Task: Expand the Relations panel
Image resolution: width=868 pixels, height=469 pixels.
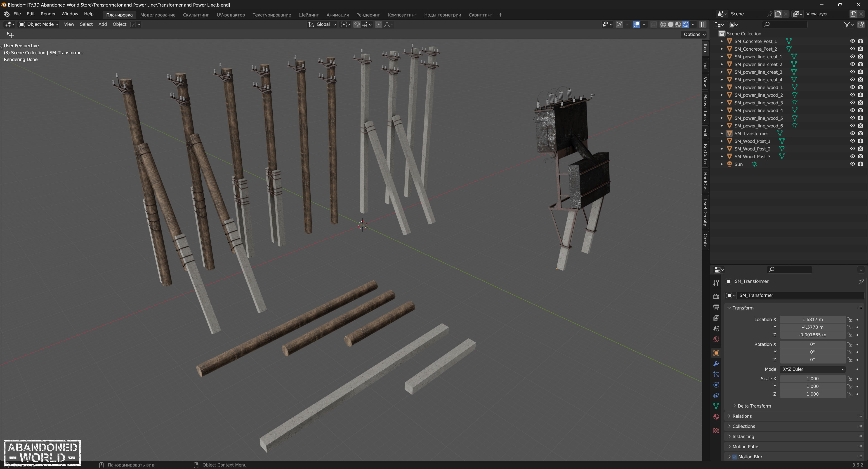Action: click(x=742, y=416)
